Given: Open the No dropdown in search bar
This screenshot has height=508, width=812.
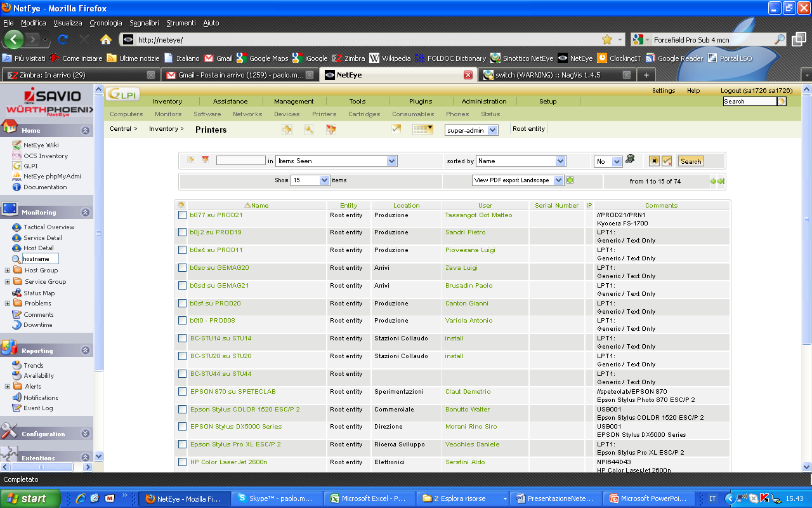Looking at the screenshot, I should pos(608,161).
